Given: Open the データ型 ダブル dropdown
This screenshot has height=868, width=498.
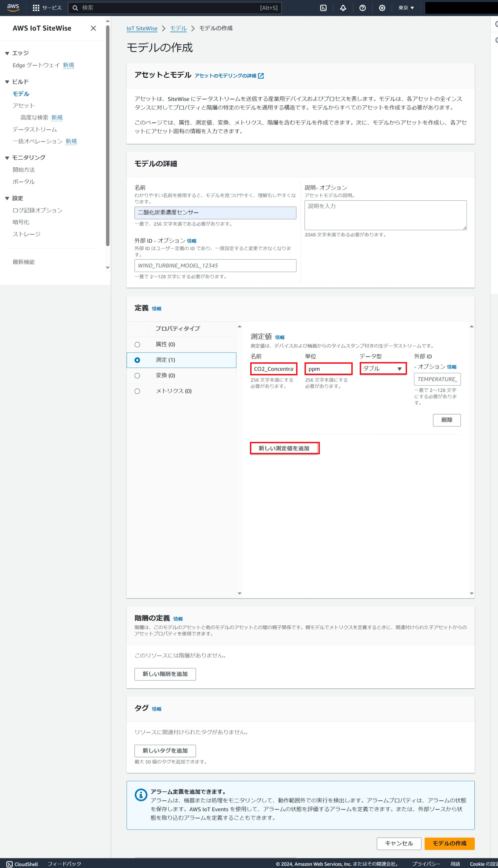Looking at the screenshot, I should [383, 369].
